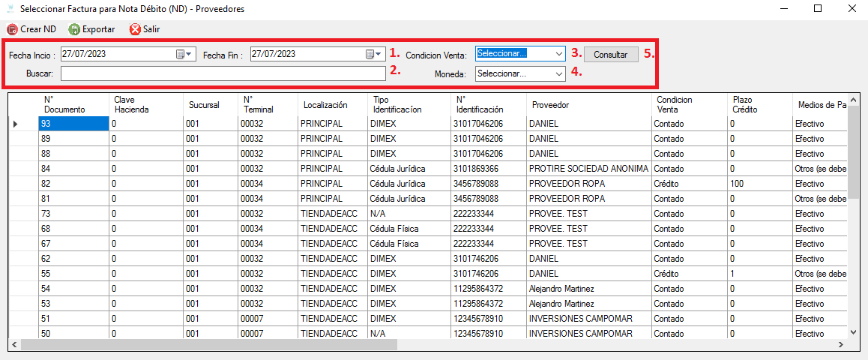Click INVERSIONES CAMPOMAR in document 51 row
868x360 pixels.
[x=588, y=318]
